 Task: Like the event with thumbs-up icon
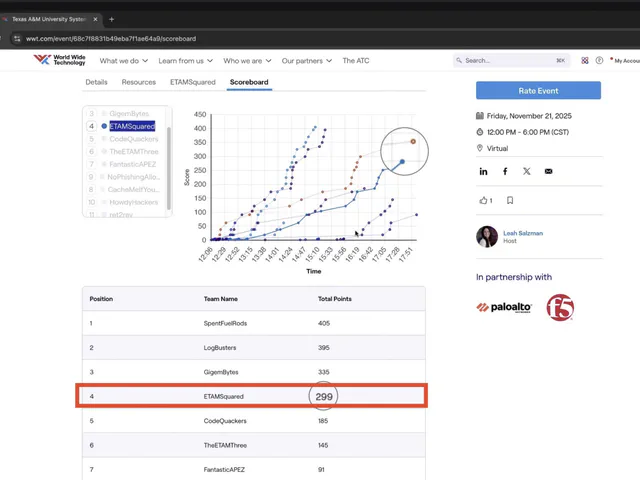click(483, 200)
